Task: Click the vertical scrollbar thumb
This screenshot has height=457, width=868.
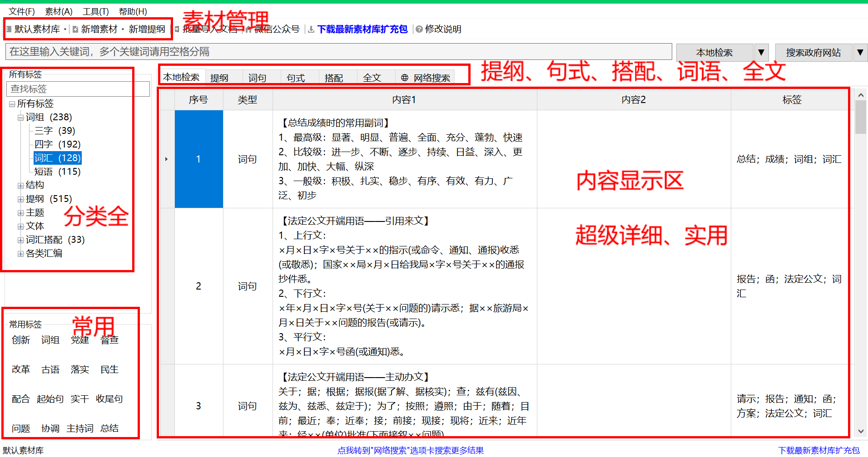Action: pyautogui.click(x=861, y=117)
